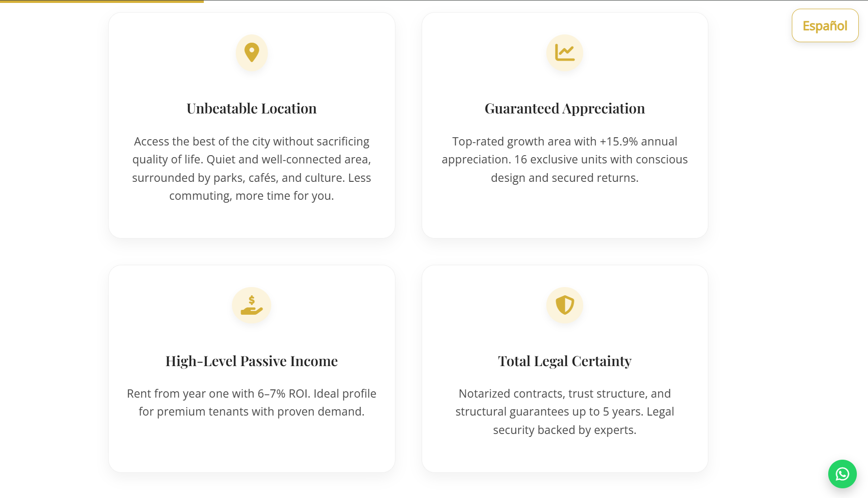Click the 6–7% ROI description text
The image size is (868, 498).
(x=251, y=402)
